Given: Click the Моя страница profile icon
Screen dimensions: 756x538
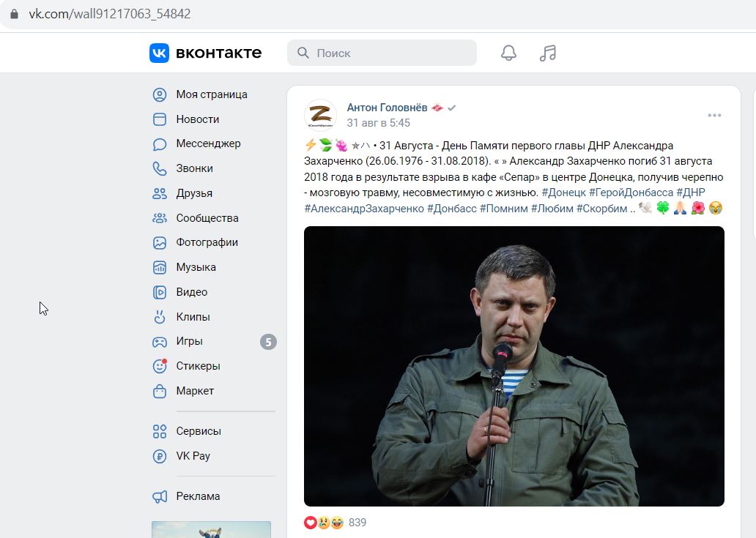Looking at the screenshot, I should click(160, 95).
